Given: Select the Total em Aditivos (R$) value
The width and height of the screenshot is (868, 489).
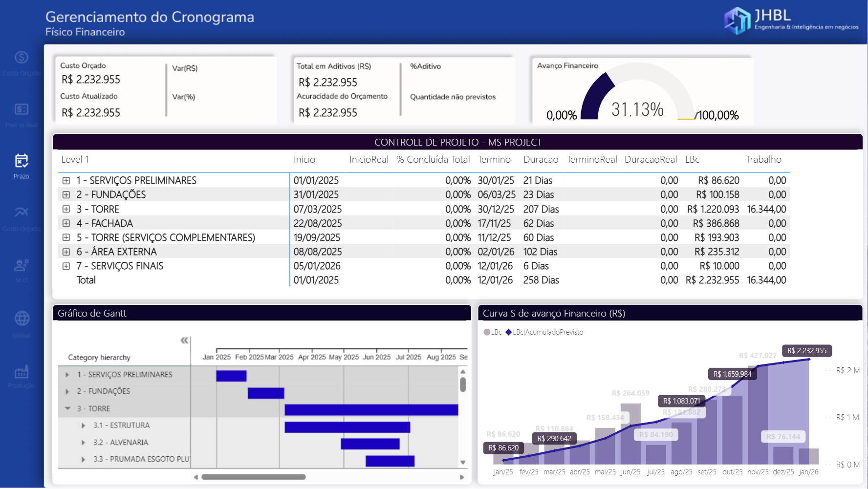Looking at the screenshot, I should pyautogui.click(x=328, y=83).
